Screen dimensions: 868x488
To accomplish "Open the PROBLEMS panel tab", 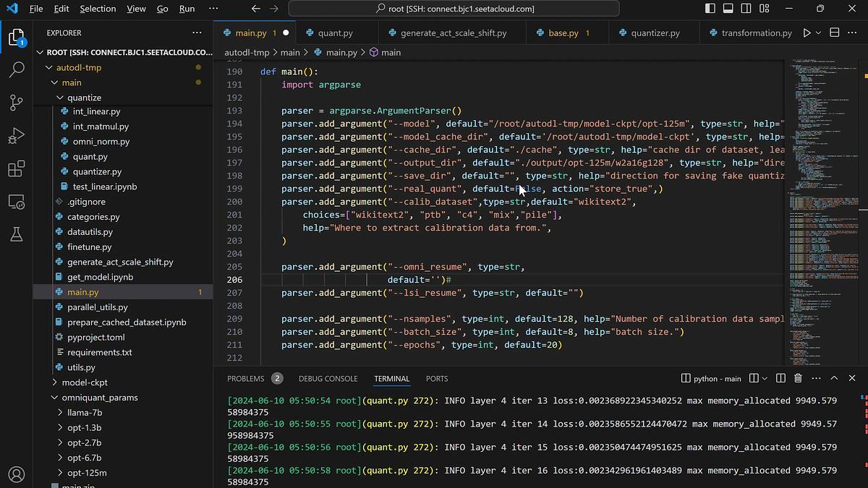I will (x=246, y=378).
